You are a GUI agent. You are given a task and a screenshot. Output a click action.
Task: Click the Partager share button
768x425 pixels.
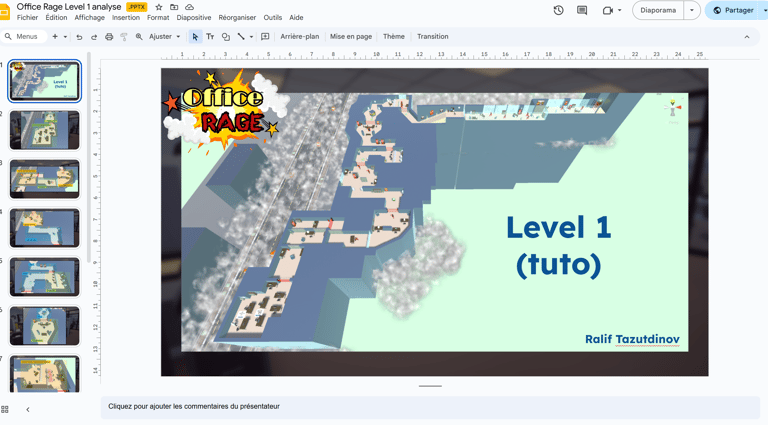click(x=734, y=10)
